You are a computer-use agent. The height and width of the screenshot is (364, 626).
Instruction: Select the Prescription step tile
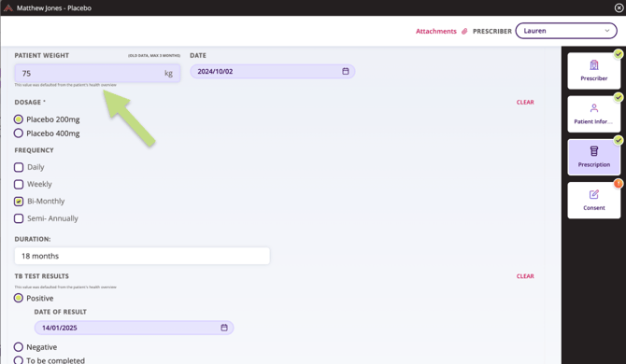593,157
